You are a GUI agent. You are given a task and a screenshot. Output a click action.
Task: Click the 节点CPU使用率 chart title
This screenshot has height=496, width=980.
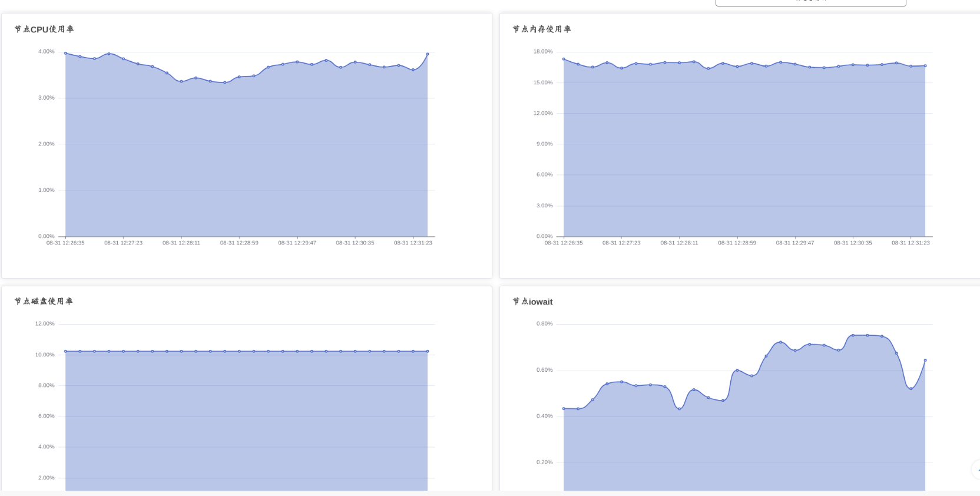point(44,29)
